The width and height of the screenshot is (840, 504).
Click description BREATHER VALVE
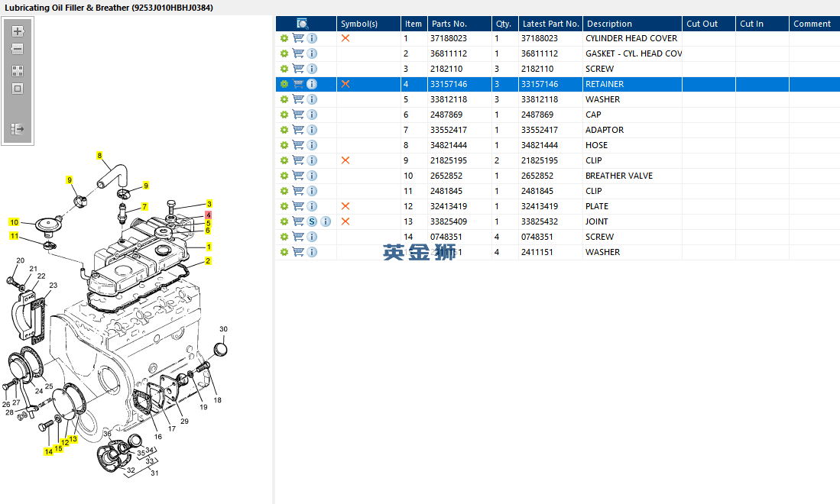[x=619, y=176]
